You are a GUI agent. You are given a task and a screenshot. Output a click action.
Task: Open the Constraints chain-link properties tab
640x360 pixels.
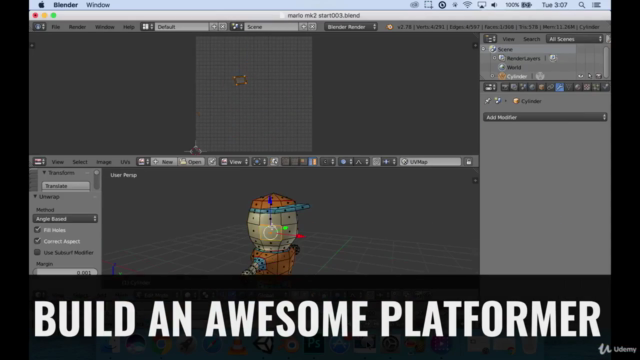click(x=550, y=87)
